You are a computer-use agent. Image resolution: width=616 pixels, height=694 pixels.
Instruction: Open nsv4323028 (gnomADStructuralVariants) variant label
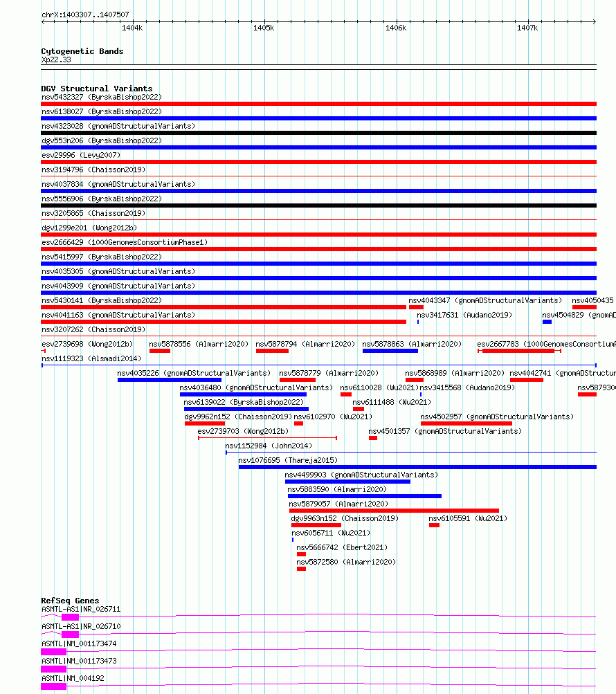118,126
